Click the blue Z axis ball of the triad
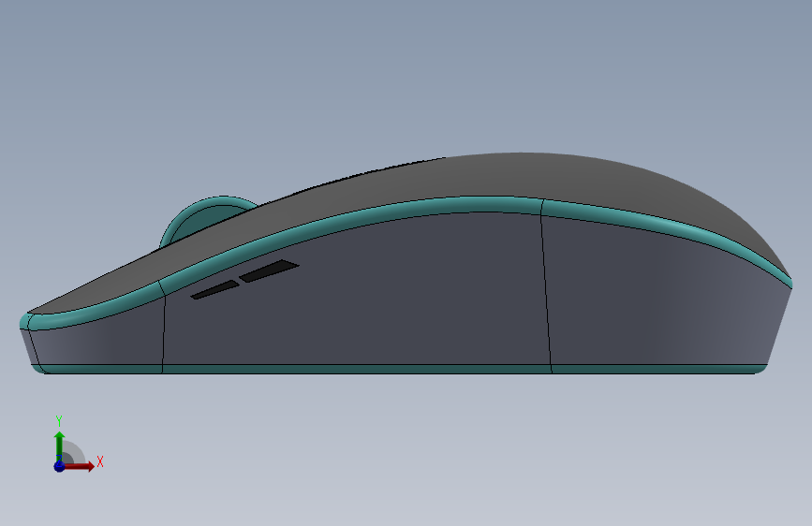Image resolution: width=812 pixels, height=526 pixels. tap(59, 466)
